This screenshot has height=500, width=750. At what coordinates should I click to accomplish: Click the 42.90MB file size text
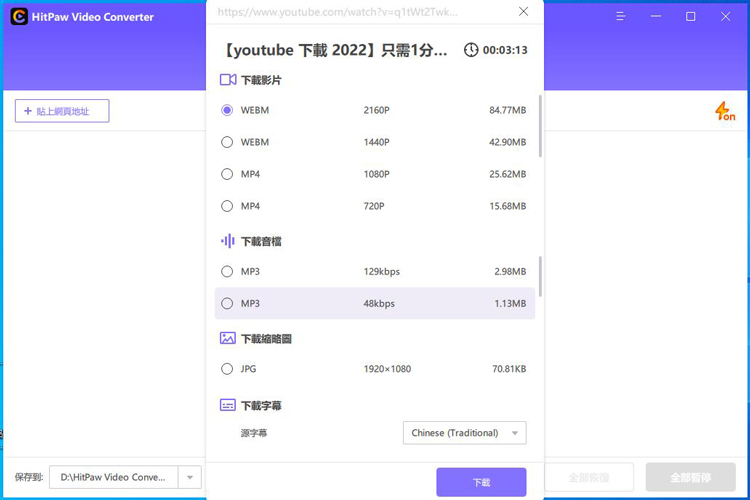[x=507, y=142]
